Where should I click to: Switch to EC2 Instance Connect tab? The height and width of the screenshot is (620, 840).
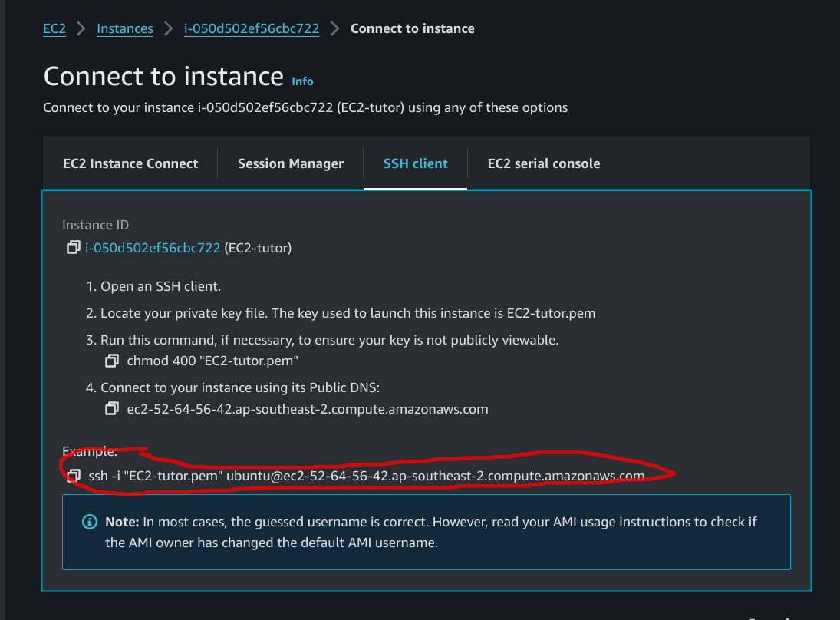point(130,163)
